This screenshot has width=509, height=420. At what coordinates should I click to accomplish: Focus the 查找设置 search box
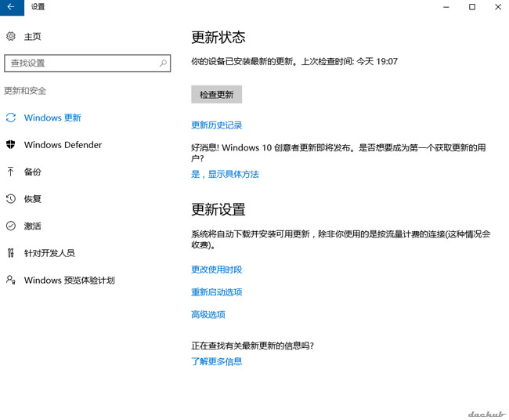(88, 63)
